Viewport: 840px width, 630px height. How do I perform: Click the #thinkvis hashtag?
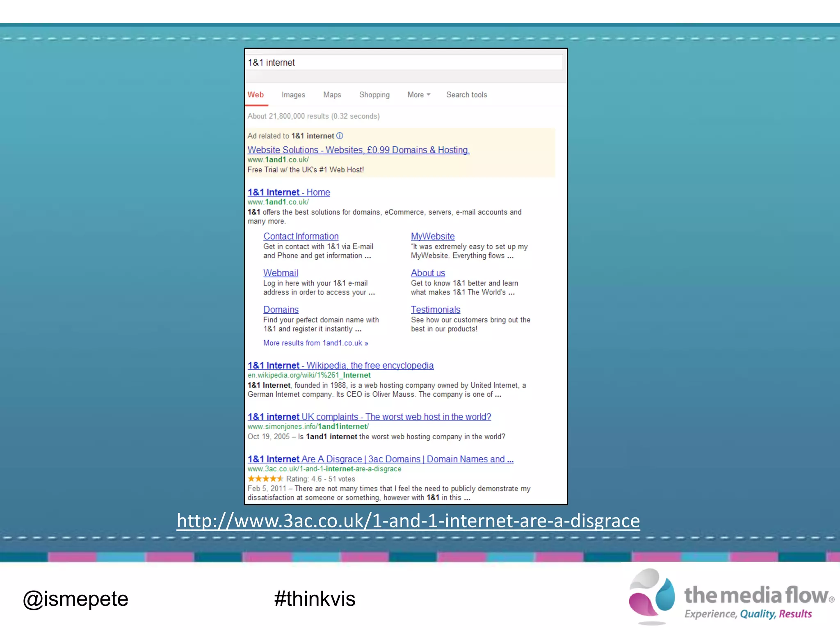[x=315, y=599]
